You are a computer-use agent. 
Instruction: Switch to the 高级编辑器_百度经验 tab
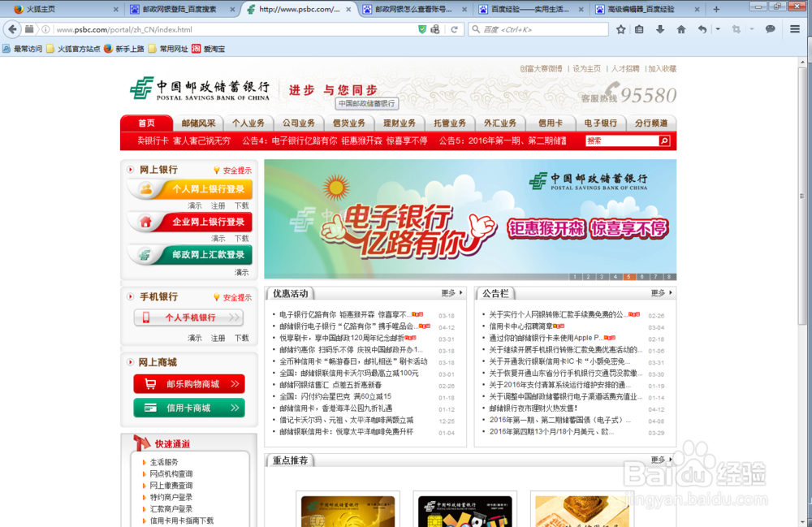[642, 9]
